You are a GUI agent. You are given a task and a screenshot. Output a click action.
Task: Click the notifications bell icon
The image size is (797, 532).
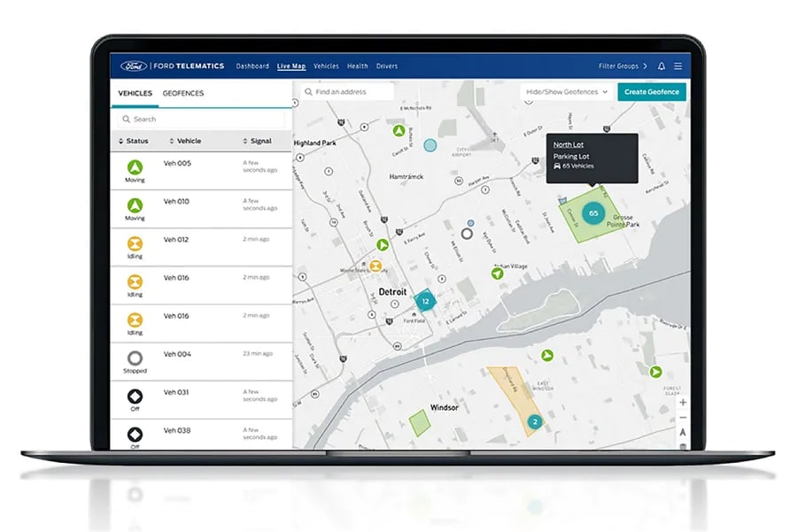(x=662, y=66)
